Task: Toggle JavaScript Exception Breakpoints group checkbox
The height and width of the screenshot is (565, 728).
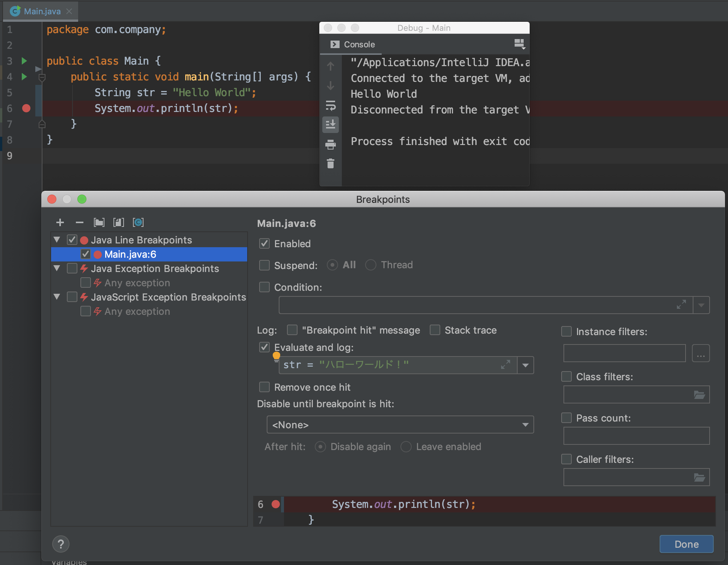Action: click(72, 297)
